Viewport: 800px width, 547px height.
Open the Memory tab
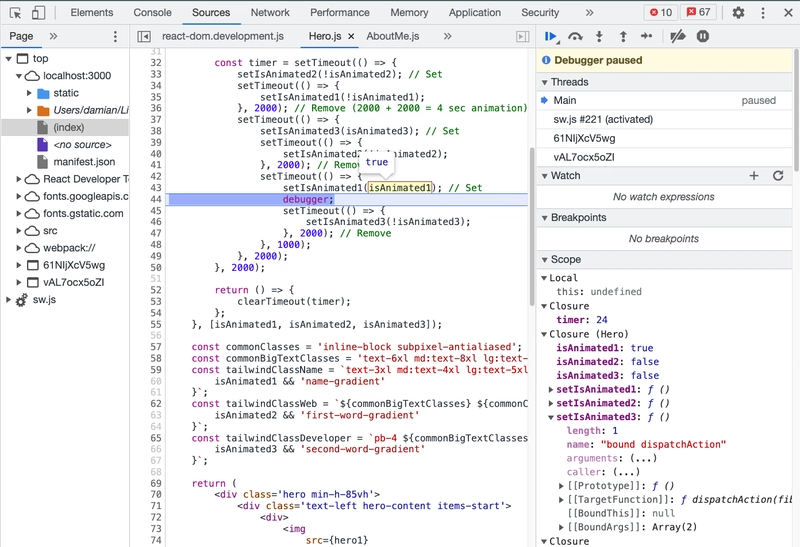(409, 12)
